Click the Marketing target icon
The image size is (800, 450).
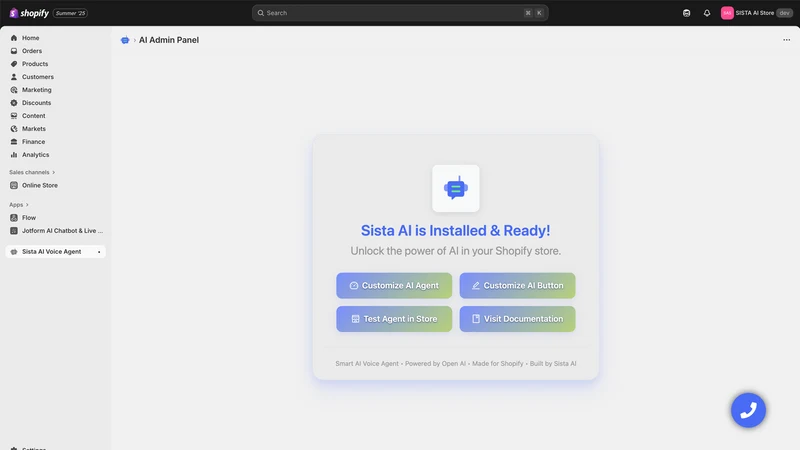click(x=14, y=90)
